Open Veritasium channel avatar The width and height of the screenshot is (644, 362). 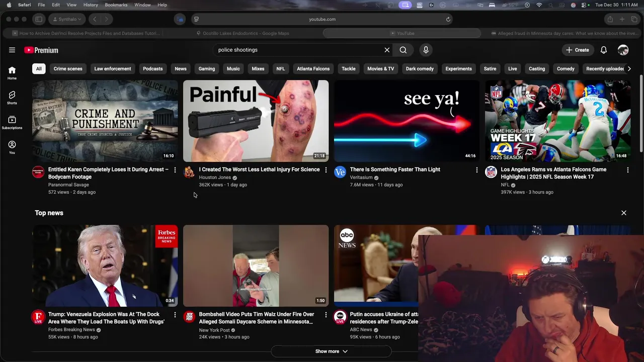coord(340,172)
